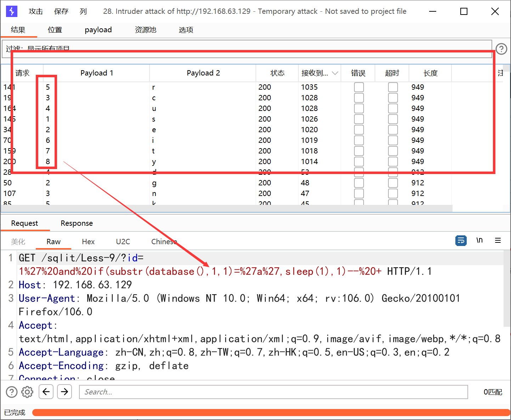The image size is (511, 420).
Task: Switch to the Chinese view tab
Action: pos(164,242)
